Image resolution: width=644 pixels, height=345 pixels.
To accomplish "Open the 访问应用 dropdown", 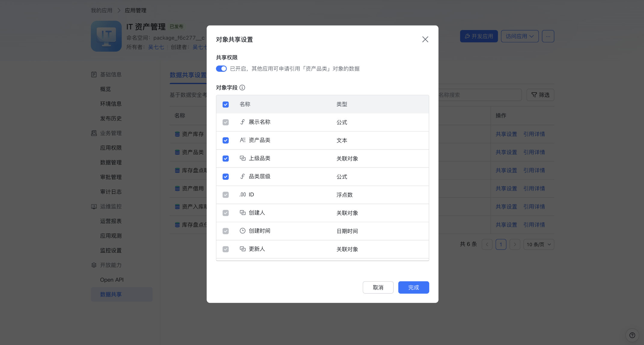I will [520, 36].
